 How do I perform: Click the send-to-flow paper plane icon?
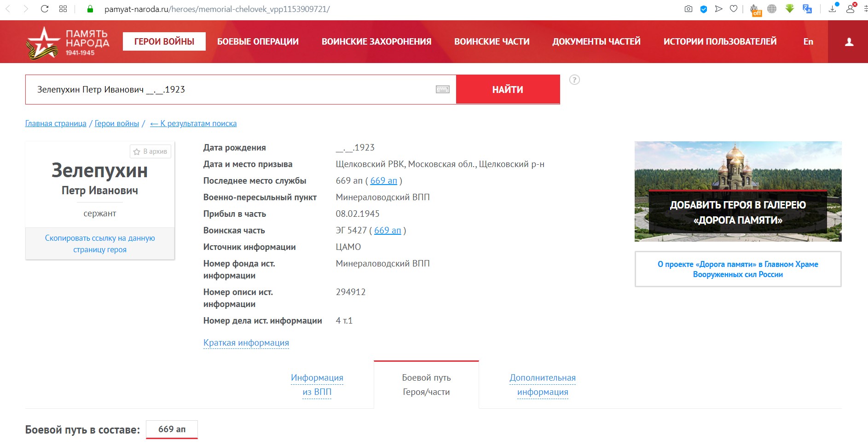coord(718,9)
